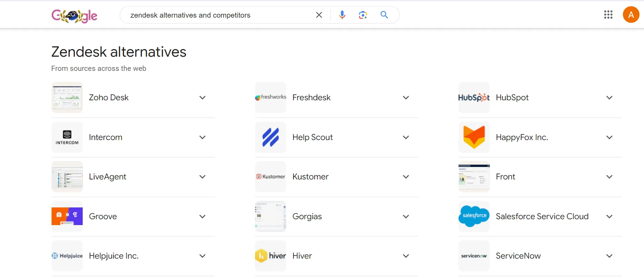Click the LiveAgent screenshot thumbnail

pos(67,177)
